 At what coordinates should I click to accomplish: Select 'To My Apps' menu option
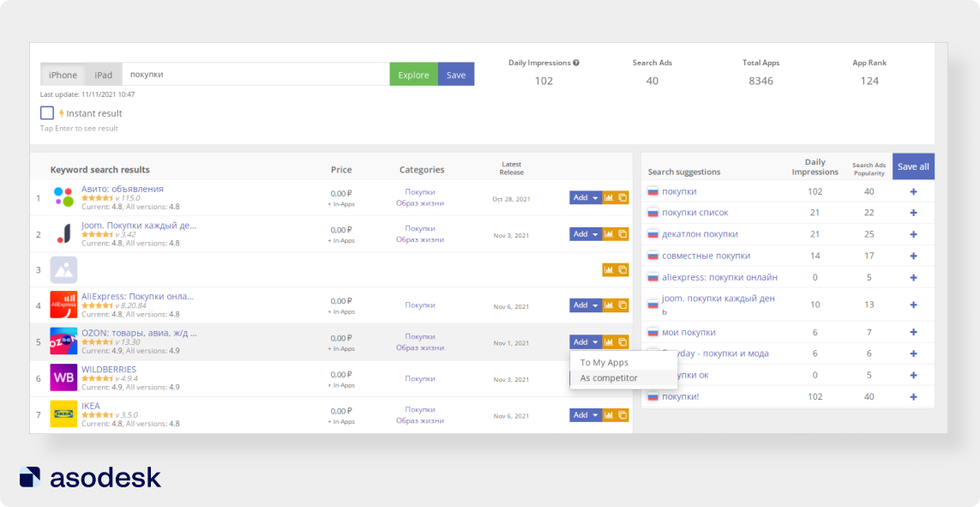604,363
